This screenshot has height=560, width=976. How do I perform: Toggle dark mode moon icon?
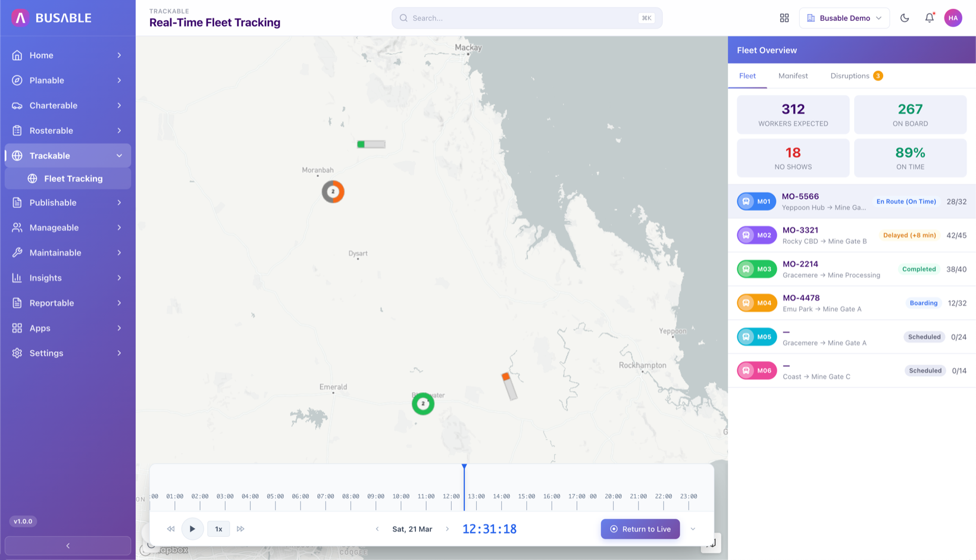[x=905, y=18]
